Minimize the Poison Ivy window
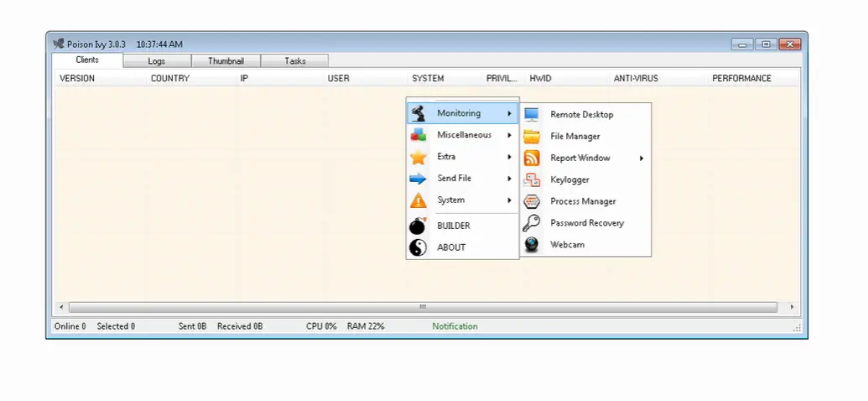868x401 pixels. (742, 44)
